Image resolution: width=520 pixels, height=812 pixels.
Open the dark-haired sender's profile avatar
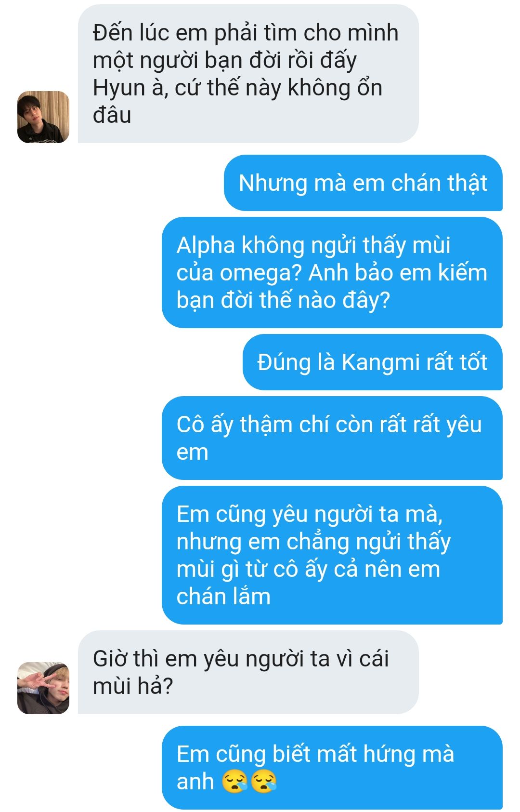pos(43,117)
